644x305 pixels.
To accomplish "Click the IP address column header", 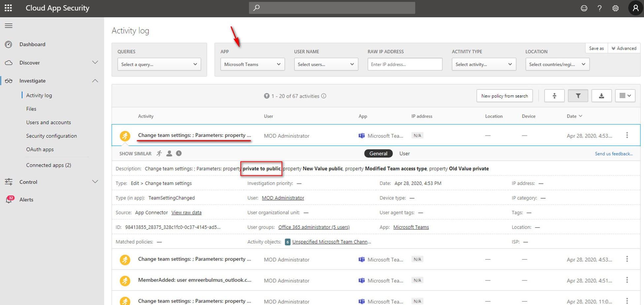I will click(422, 116).
